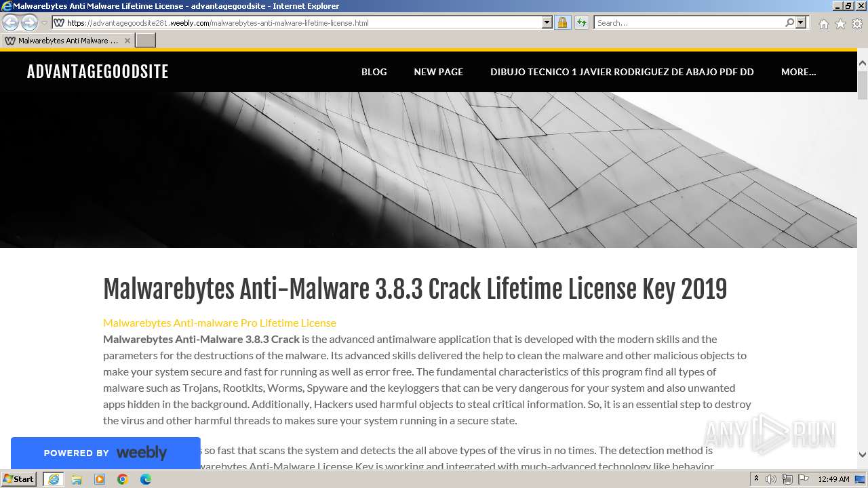Image resolution: width=868 pixels, height=488 pixels.
Task: Expand the address bar autocomplete dropdown
Action: coord(547,22)
